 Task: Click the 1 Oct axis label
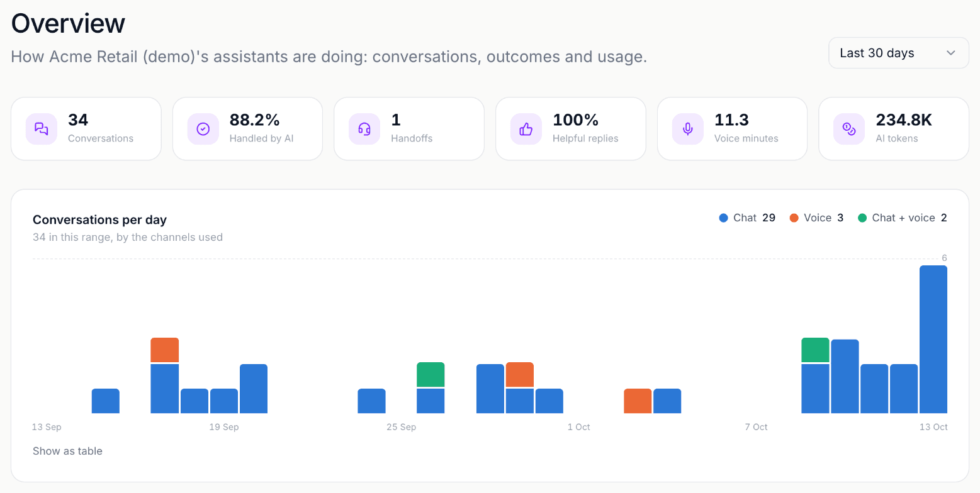tap(579, 427)
